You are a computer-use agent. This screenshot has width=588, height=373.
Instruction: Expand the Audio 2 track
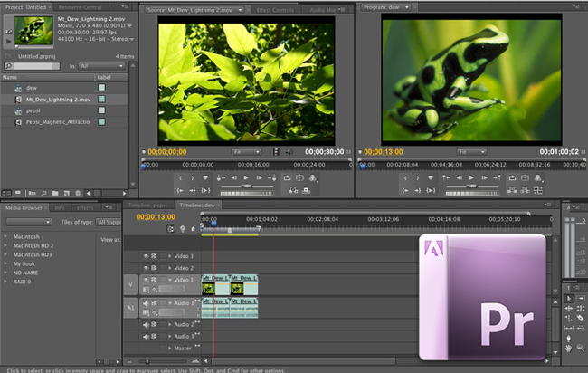coord(170,324)
